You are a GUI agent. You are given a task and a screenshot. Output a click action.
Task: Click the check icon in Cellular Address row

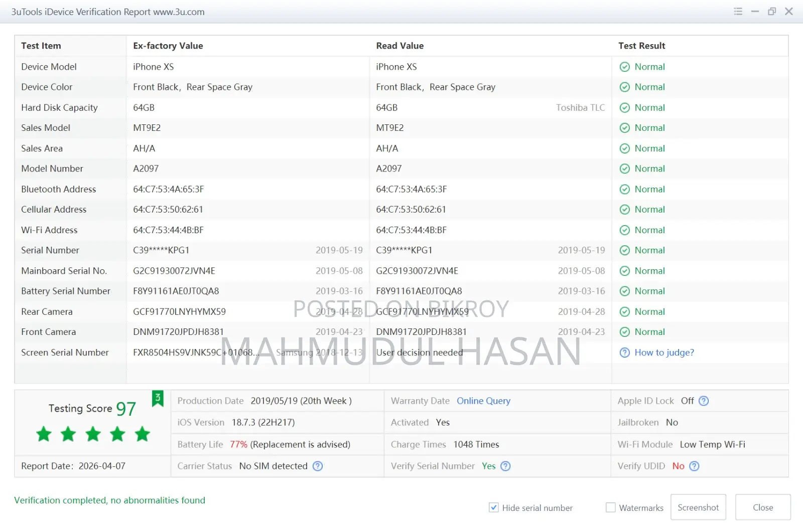624,210
